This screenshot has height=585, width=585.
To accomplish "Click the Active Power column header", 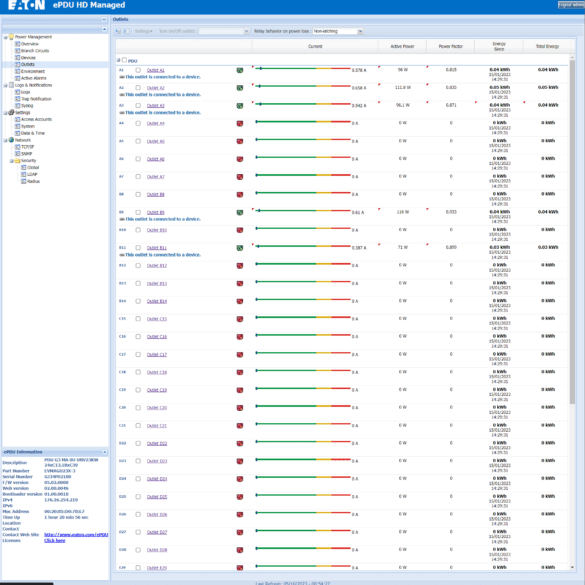I will click(x=402, y=47).
